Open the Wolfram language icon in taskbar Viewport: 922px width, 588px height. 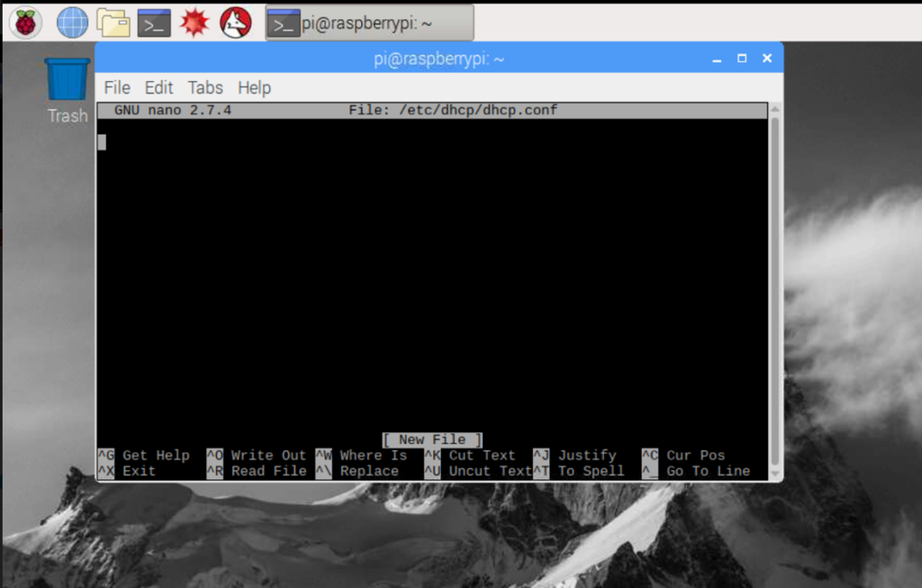tap(234, 22)
